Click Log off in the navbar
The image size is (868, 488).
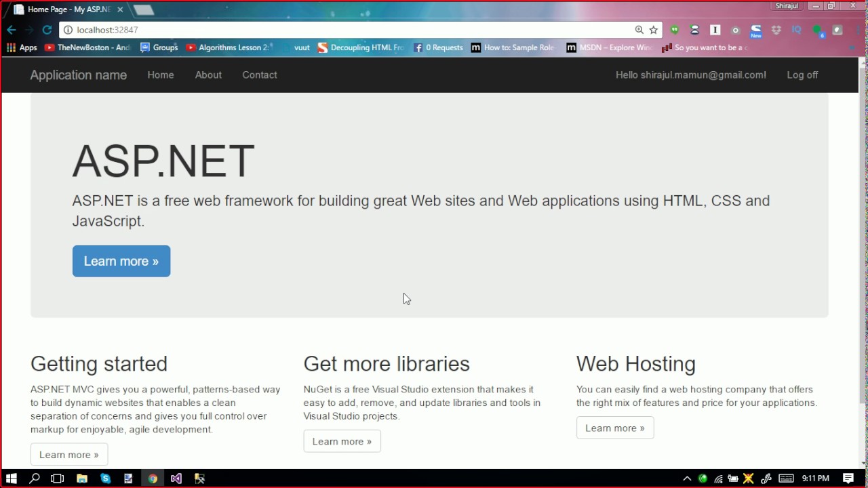[802, 75]
